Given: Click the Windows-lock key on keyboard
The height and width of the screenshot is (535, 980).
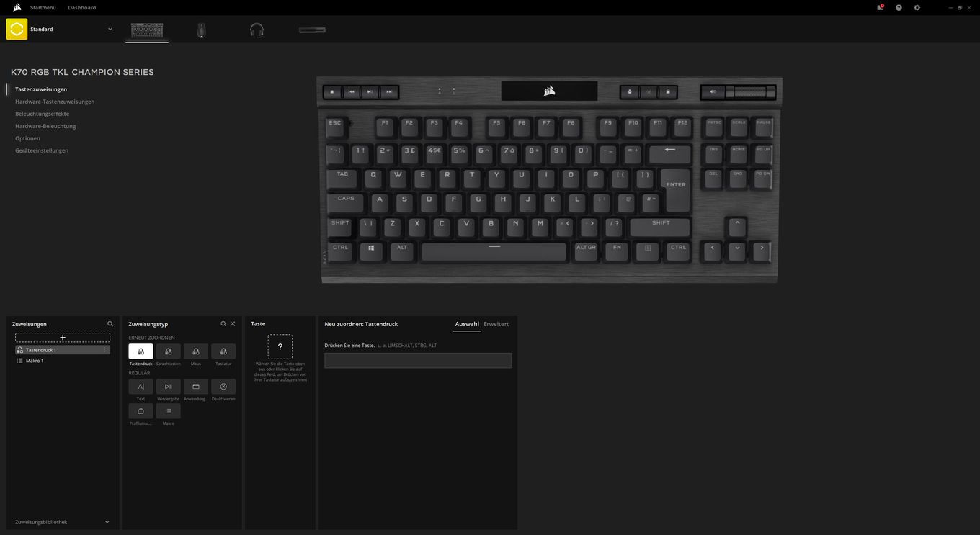Looking at the screenshot, I should (667, 92).
